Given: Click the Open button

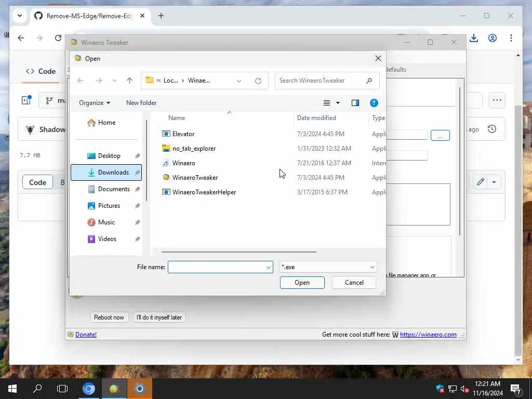Looking at the screenshot, I should coord(302,283).
